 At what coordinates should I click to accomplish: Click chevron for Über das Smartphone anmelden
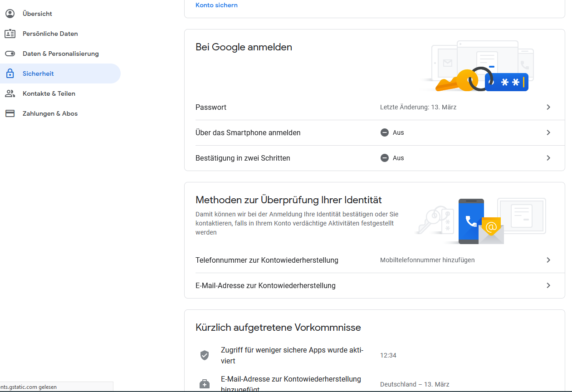[548, 132]
